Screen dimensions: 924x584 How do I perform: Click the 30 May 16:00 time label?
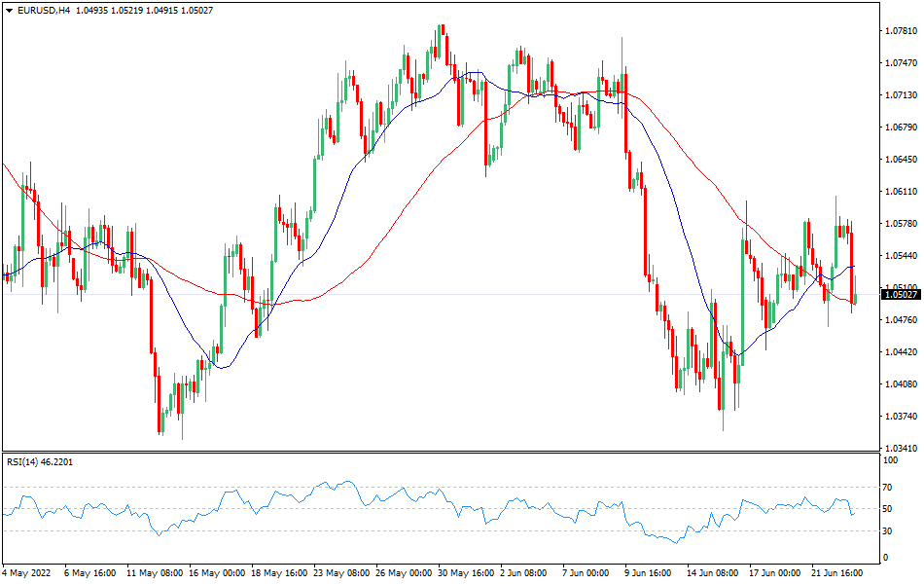(x=464, y=572)
